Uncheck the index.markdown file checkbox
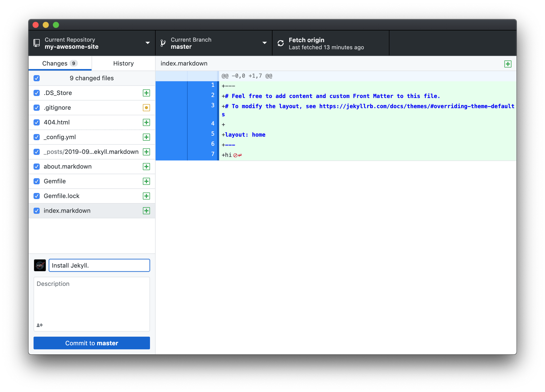The image size is (545, 392). click(37, 210)
